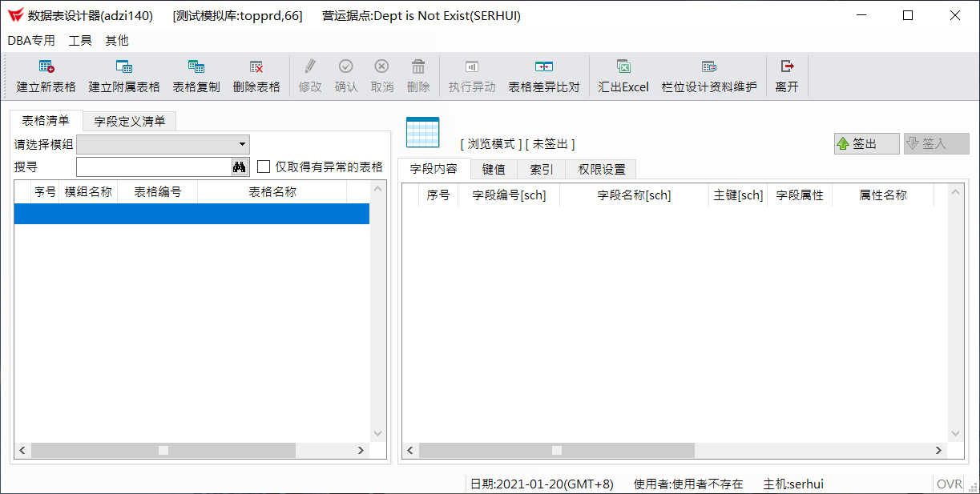
Task: Export with the 汇出Excel icon
Action: (x=623, y=66)
